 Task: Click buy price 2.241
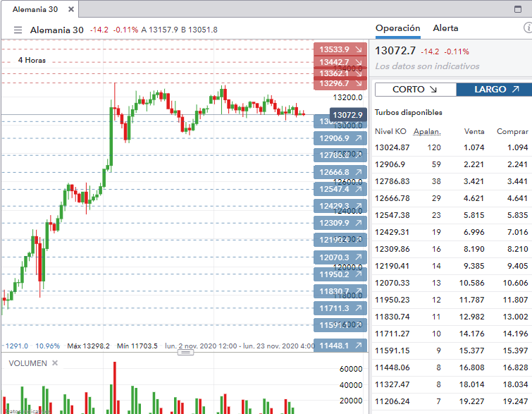coord(518,165)
